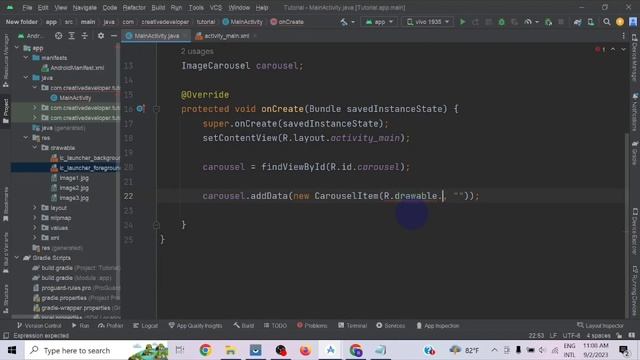Click the 22:53 cursor position indicator
This screenshot has width=640, height=360.
click(x=536, y=336)
